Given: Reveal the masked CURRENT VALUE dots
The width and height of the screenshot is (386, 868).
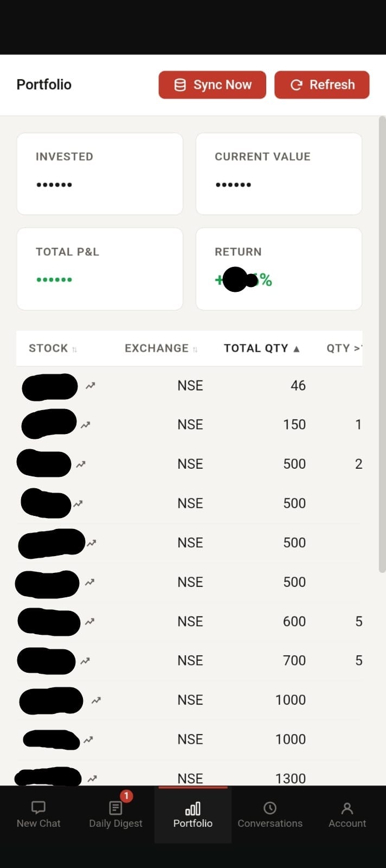Looking at the screenshot, I should click(x=233, y=184).
